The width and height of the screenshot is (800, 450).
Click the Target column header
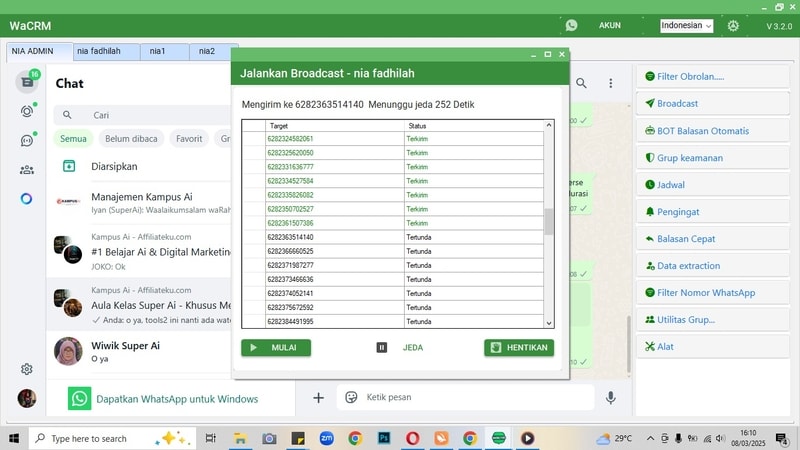point(335,126)
